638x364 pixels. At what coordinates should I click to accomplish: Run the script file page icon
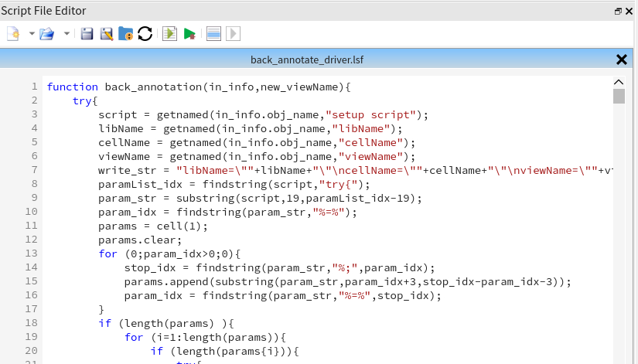169,34
